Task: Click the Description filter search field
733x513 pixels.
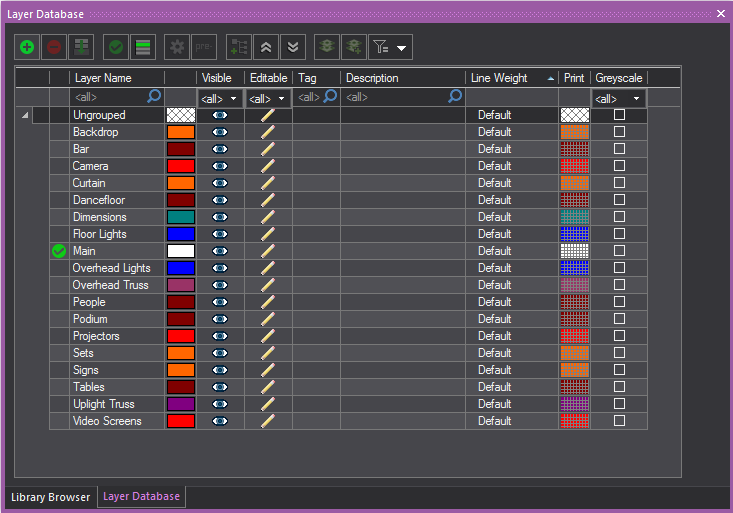Action: tap(395, 98)
